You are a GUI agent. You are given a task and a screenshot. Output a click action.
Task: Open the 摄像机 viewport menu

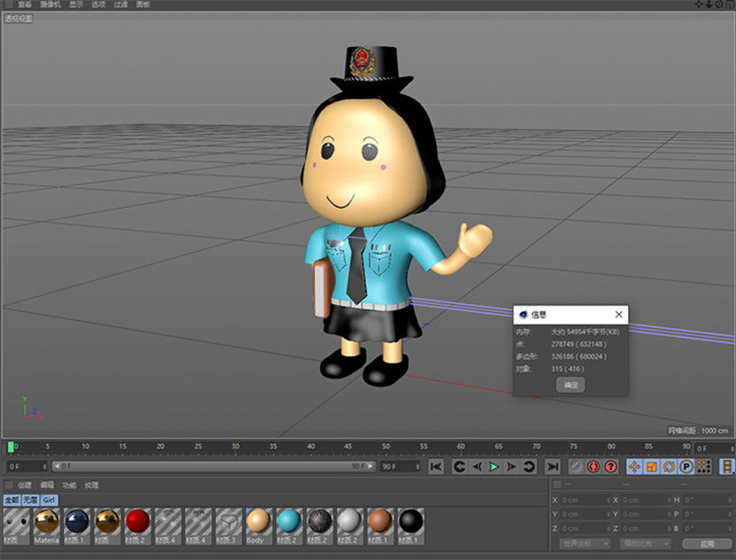50,4
